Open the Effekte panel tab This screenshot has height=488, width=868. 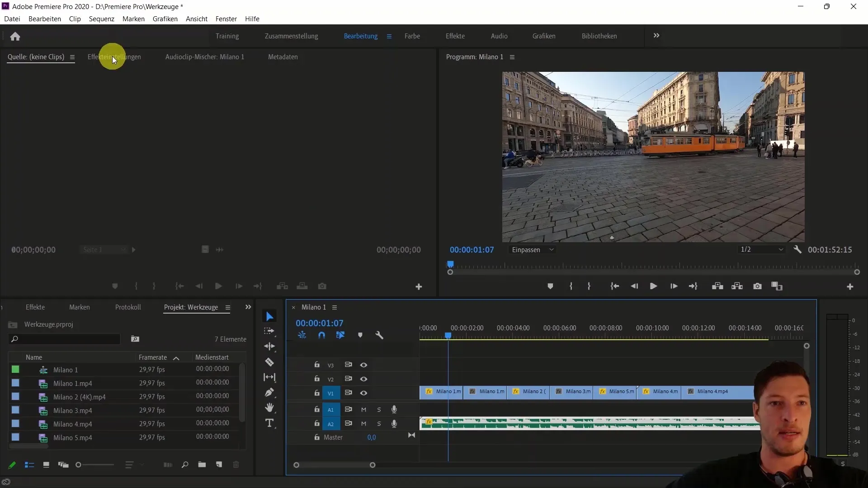[x=35, y=307]
